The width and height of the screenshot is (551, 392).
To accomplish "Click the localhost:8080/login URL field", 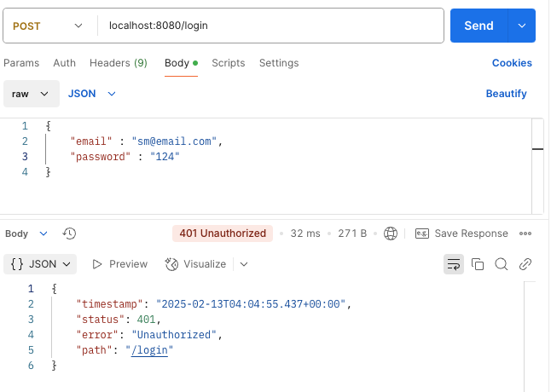I will pyautogui.click(x=270, y=26).
